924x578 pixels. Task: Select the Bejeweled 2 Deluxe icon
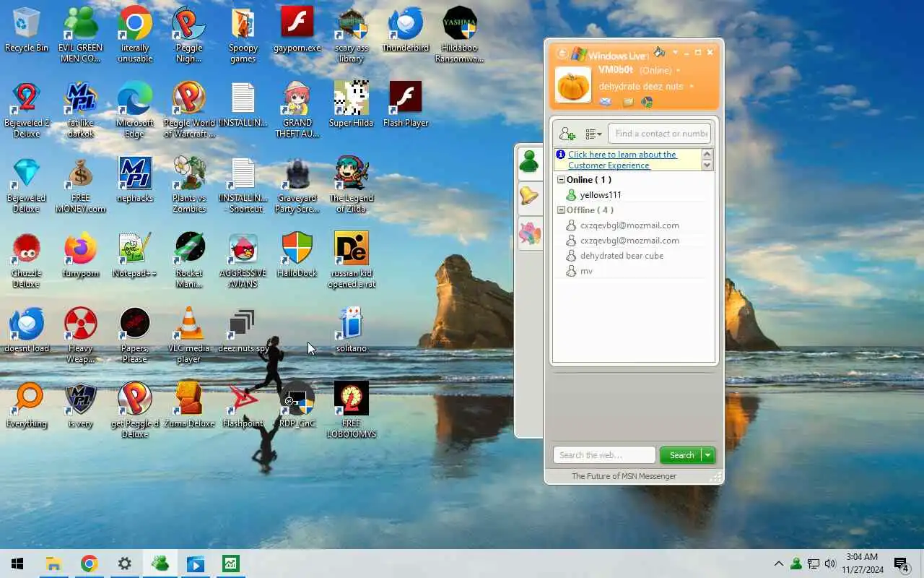[x=27, y=110]
